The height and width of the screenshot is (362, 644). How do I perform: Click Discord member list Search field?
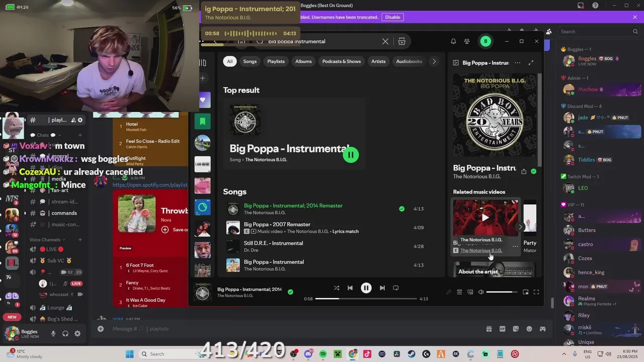[x=599, y=32]
